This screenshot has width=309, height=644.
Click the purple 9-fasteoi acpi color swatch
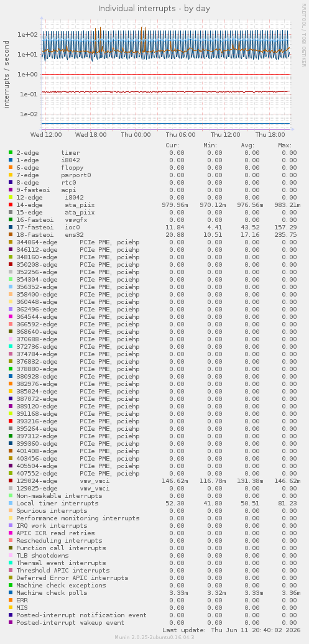11,190
